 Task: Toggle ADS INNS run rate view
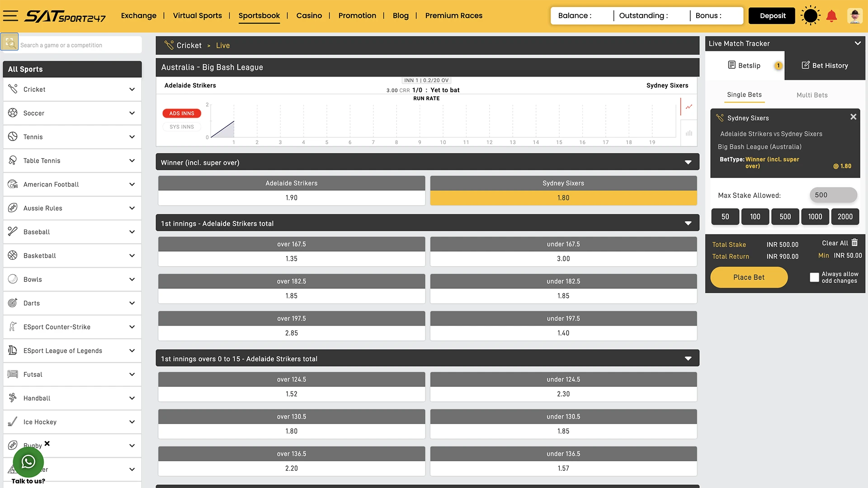pyautogui.click(x=182, y=113)
